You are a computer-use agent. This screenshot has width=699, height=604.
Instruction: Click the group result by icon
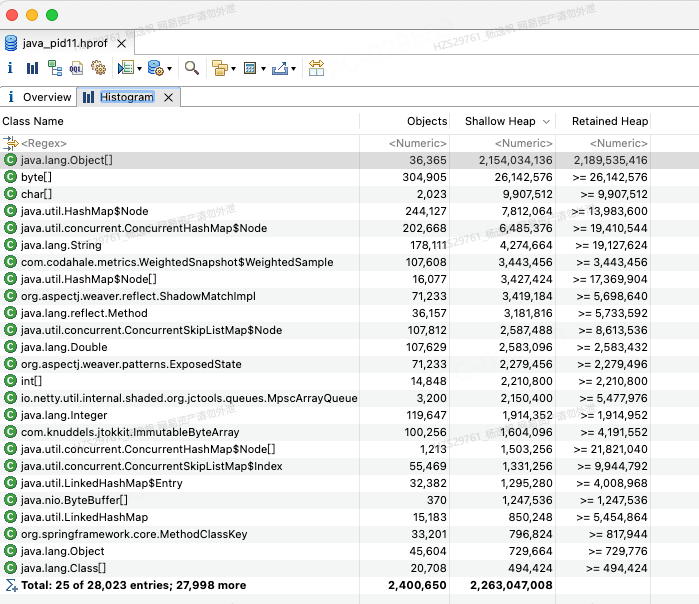click(x=220, y=68)
